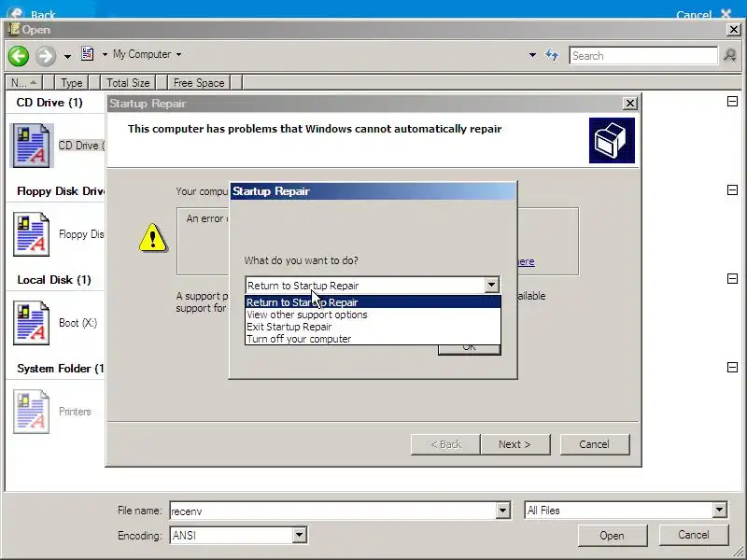The width and height of the screenshot is (747, 560).
Task: Select the Printers folder icon
Action: pos(32,412)
